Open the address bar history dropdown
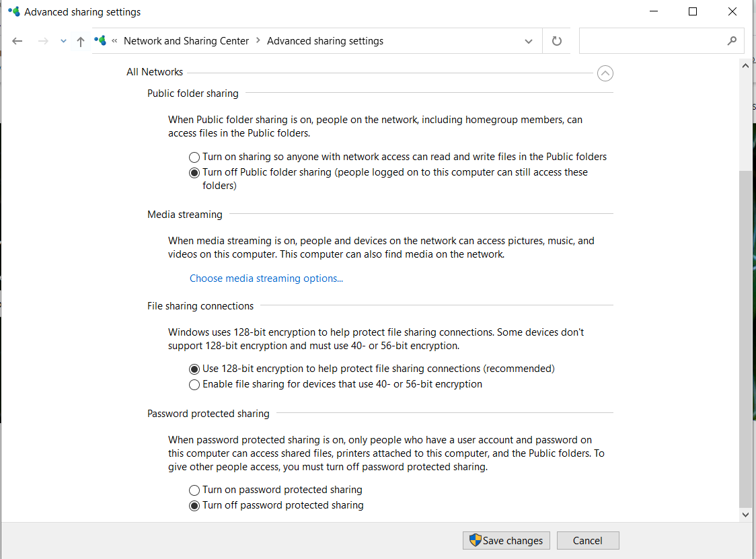The image size is (756, 559). [x=529, y=41]
